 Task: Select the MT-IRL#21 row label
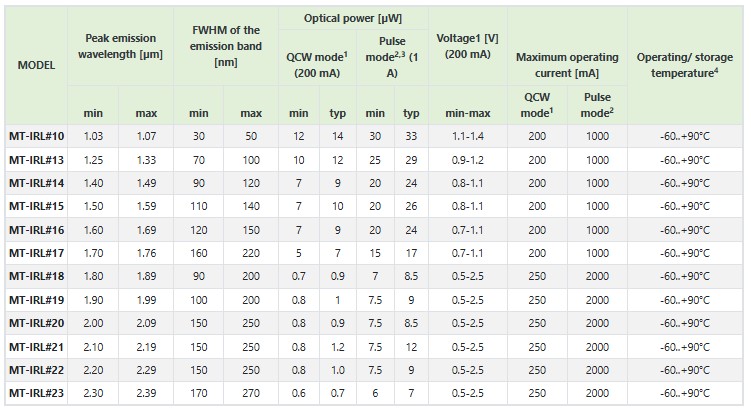(36, 347)
